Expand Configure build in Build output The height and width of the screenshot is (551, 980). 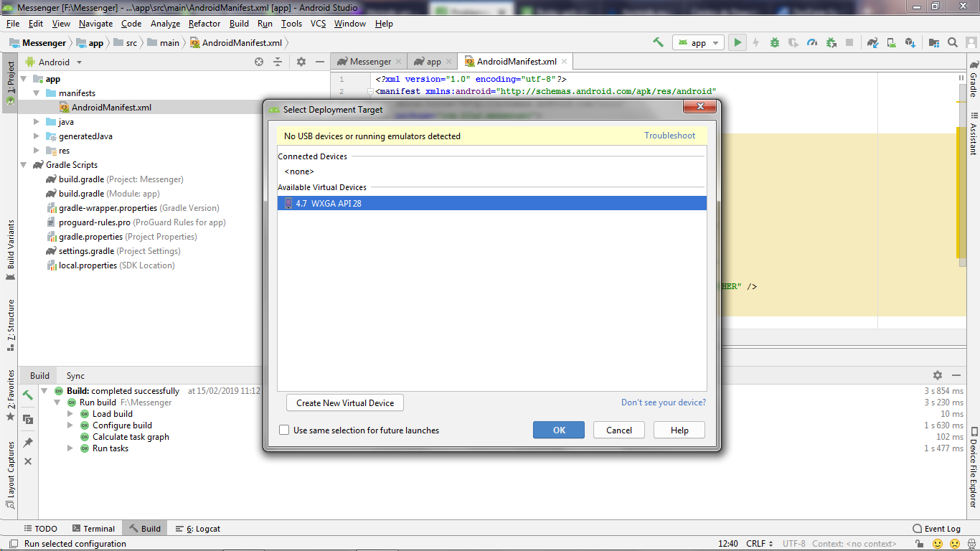pyautogui.click(x=70, y=425)
